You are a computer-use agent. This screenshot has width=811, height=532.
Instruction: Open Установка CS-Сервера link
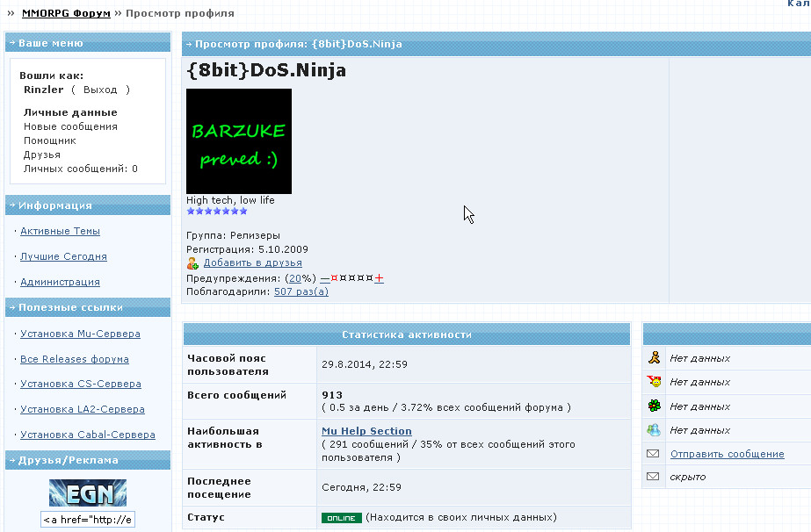(x=81, y=384)
